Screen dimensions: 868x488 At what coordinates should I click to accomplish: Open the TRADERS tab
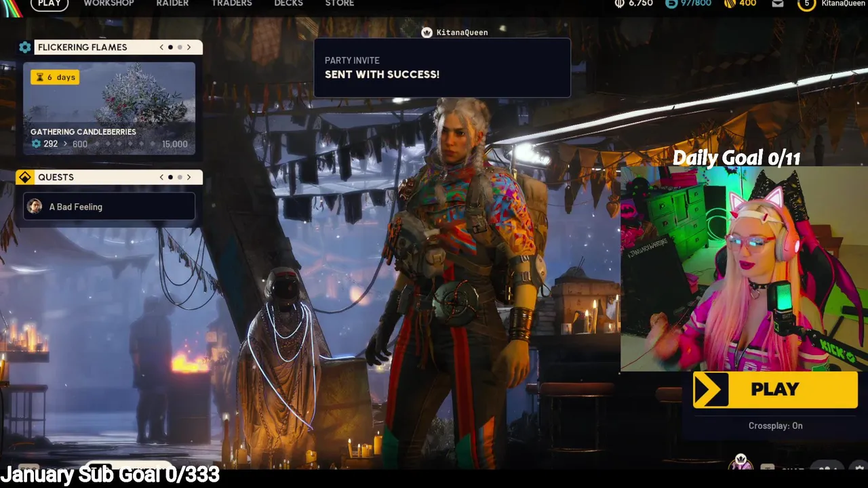[x=231, y=4]
